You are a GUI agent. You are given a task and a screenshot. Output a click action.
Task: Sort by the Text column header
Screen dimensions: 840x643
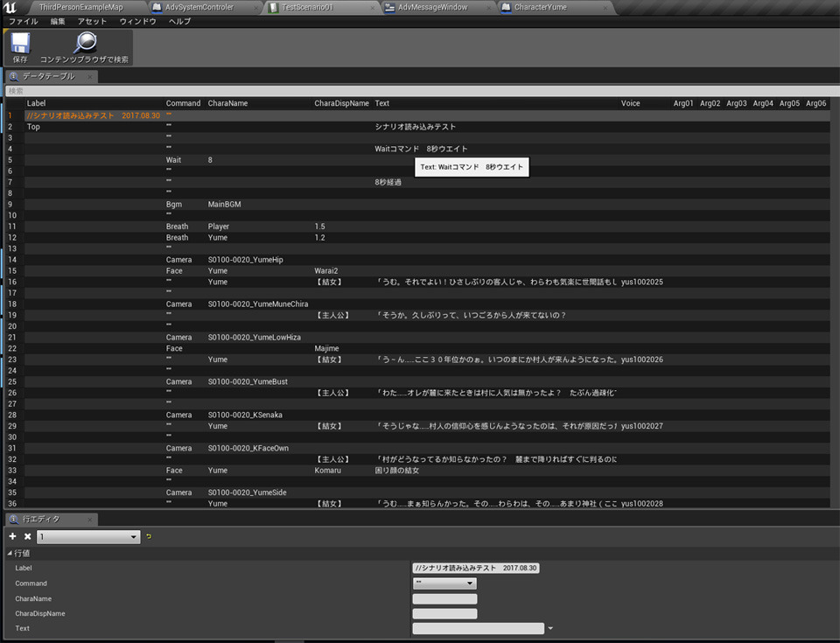click(382, 103)
